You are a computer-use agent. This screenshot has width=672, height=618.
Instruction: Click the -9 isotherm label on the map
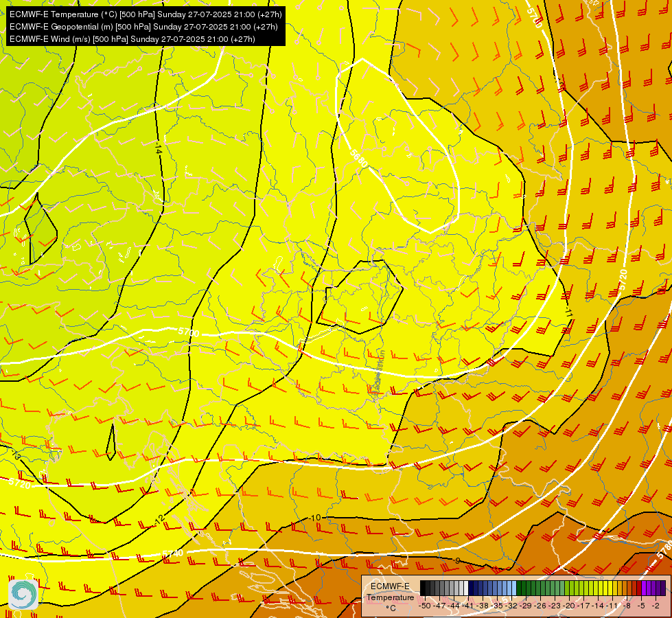(x=457, y=560)
